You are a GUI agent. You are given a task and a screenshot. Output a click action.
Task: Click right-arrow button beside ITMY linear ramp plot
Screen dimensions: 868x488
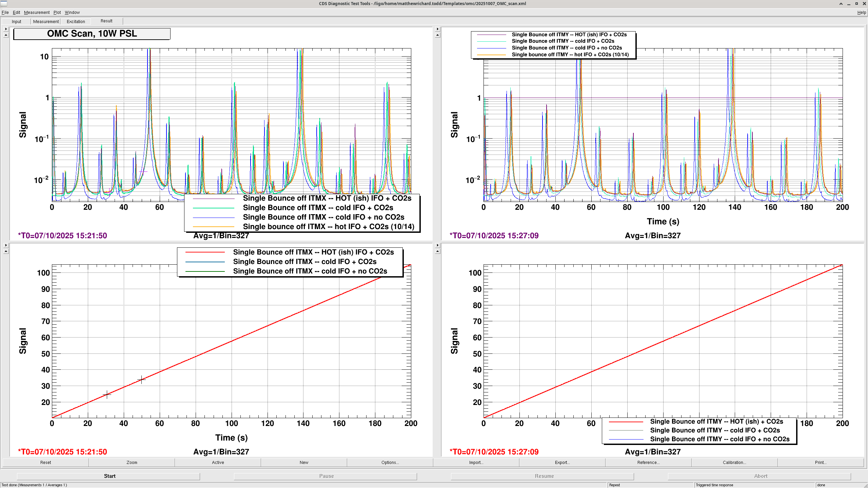pyautogui.click(x=437, y=245)
